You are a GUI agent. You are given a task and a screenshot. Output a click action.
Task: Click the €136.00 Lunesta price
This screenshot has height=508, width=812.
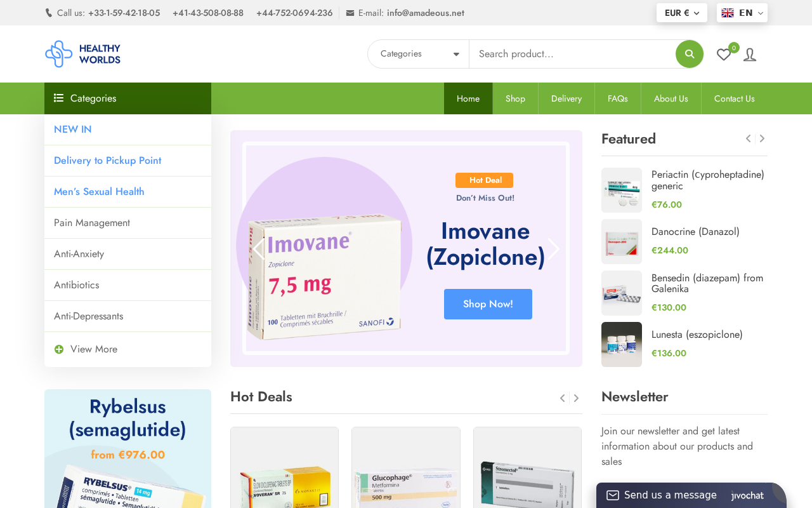click(669, 354)
